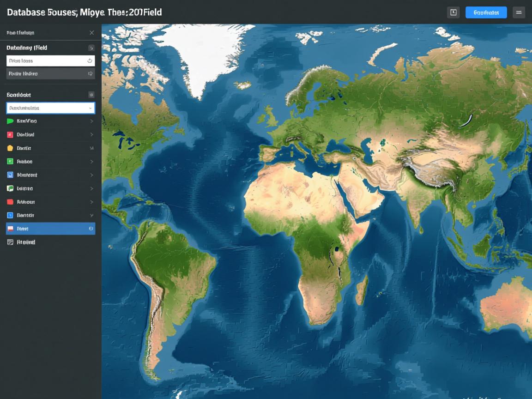Click into the white text field at the sidebar top
This screenshot has height=399, width=532.
click(45, 60)
